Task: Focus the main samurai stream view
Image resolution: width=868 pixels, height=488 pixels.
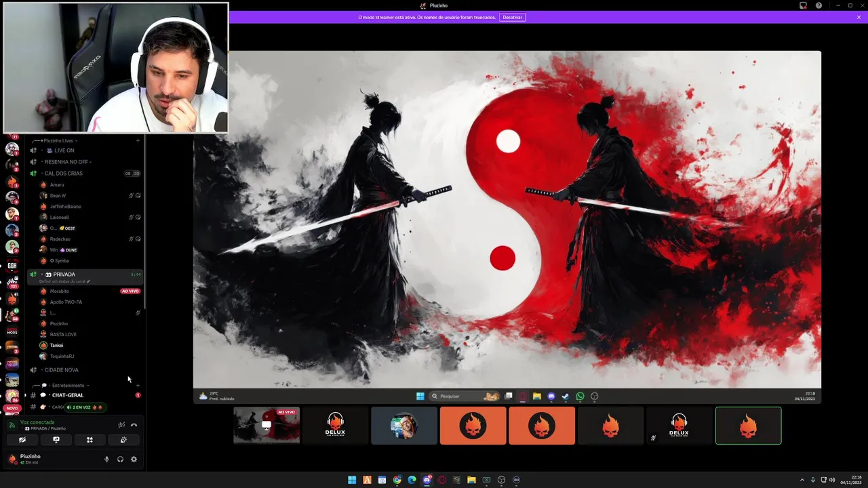Action: click(x=507, y=227)
